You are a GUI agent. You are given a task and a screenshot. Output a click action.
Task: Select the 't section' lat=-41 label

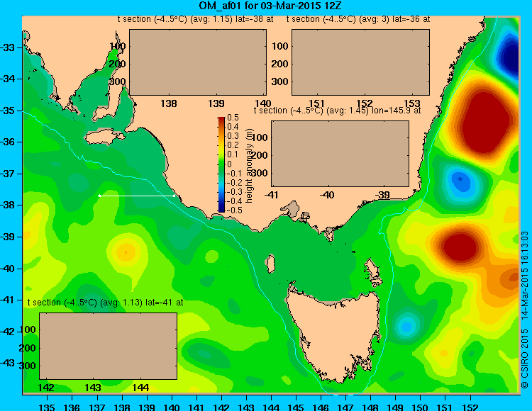tap(105, 303)
